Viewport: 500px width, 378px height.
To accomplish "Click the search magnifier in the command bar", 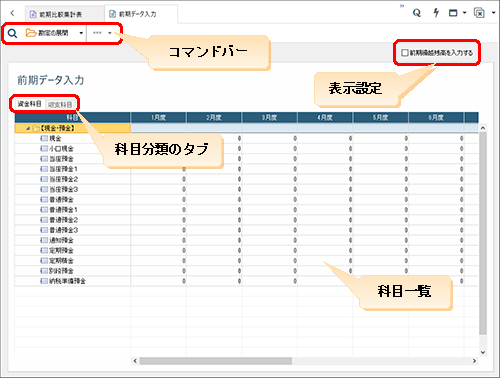I will click(x=12, y=33).
